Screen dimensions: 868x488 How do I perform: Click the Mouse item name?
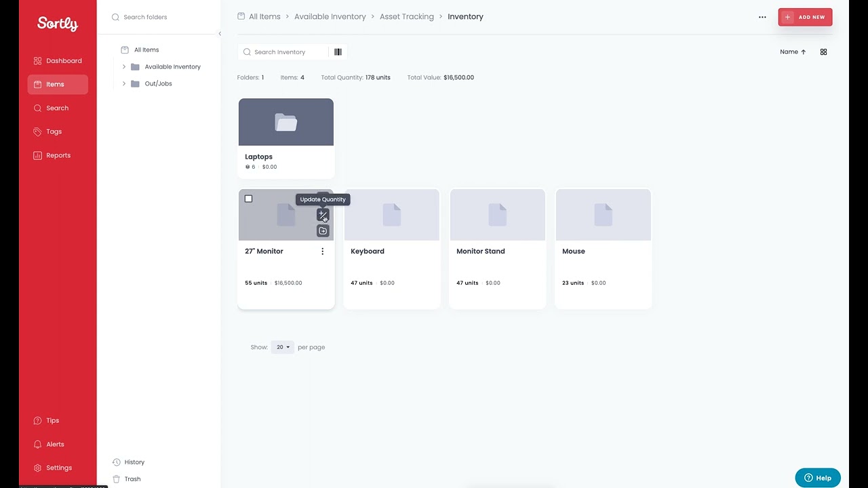click(574, 251)
